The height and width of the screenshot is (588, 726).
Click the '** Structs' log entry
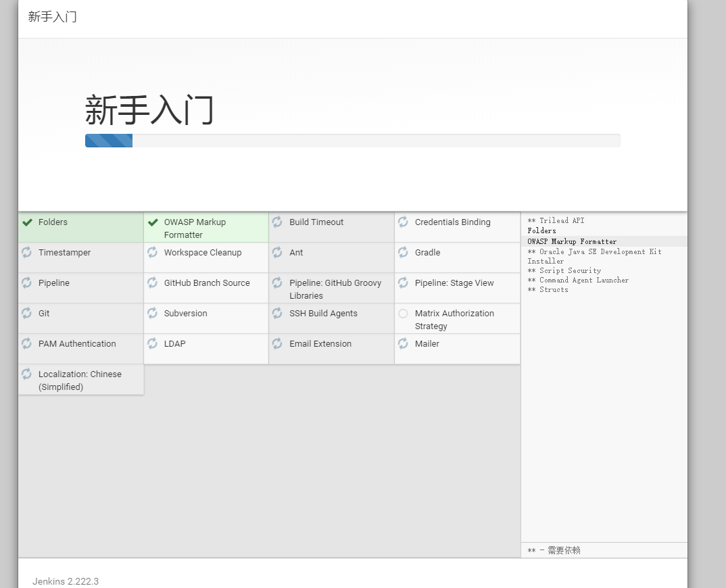tap(548, 289)
